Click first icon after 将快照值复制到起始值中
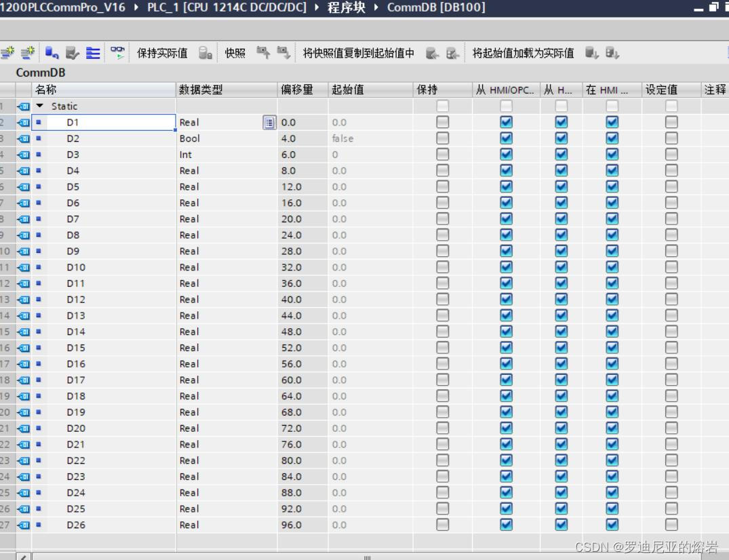 point(433,54)
